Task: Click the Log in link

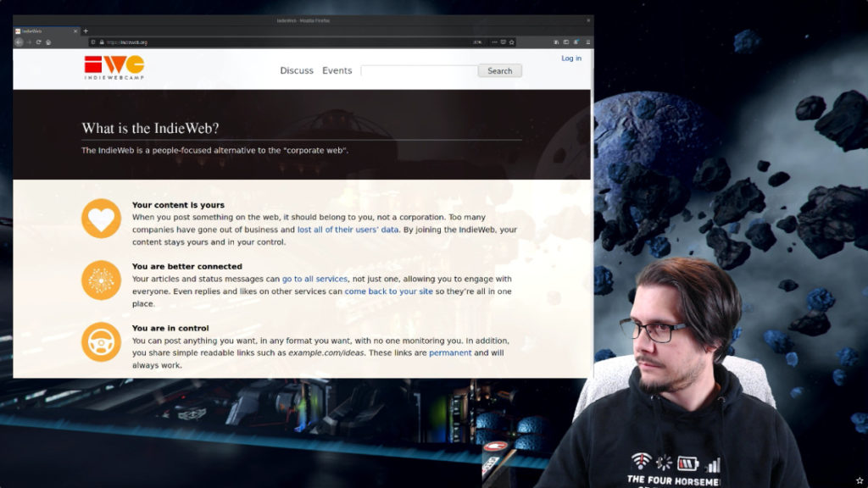Action: pos(571,58)
